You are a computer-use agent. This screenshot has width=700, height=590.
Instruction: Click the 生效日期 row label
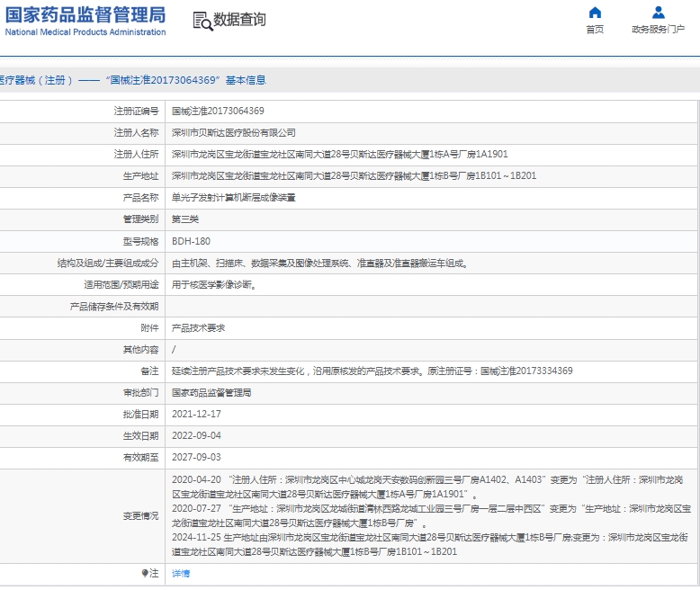140,436
